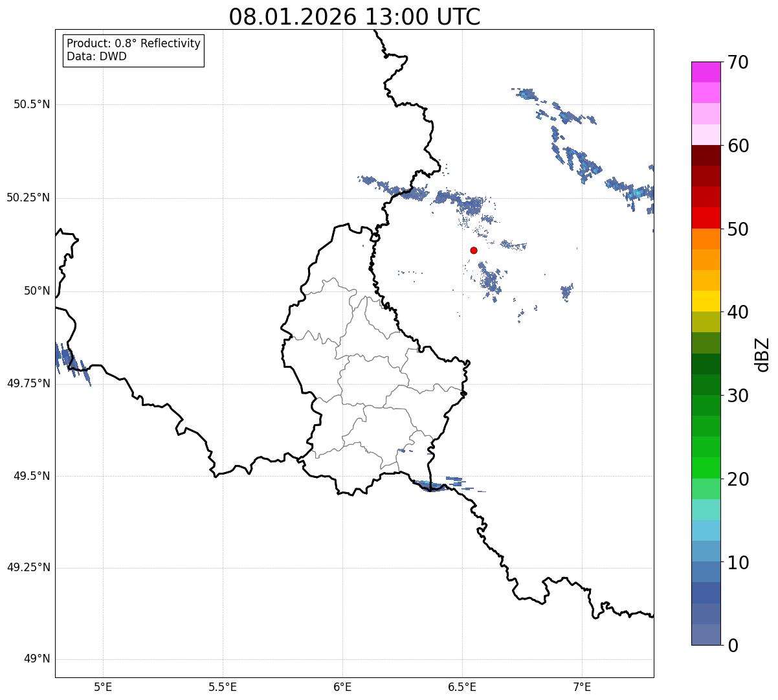Click the 49.5°N latitude label
The height and width of the screenshot is (700, 778).
32,476
